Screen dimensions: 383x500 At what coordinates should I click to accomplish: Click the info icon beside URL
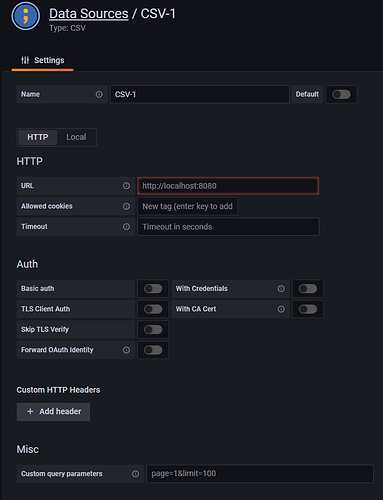click(126, 186)
